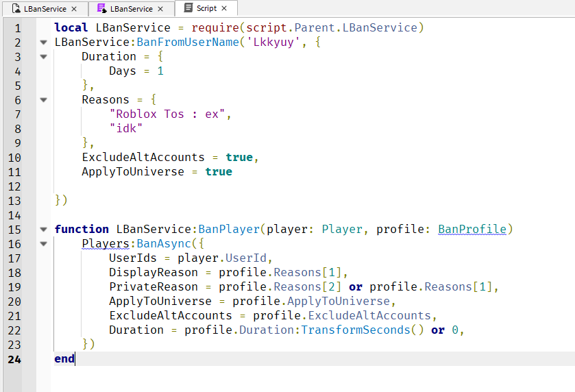Click the 'end' keyword on line 24
The width and height of the screenshot is (575, 392).
[x=64, y=358]
